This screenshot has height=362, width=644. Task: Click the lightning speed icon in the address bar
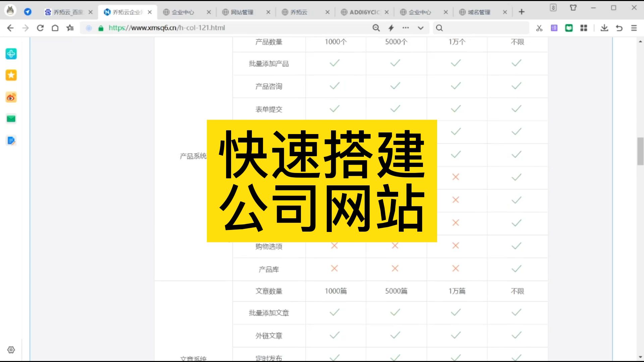pyautogui.click(x=390, y=28)
